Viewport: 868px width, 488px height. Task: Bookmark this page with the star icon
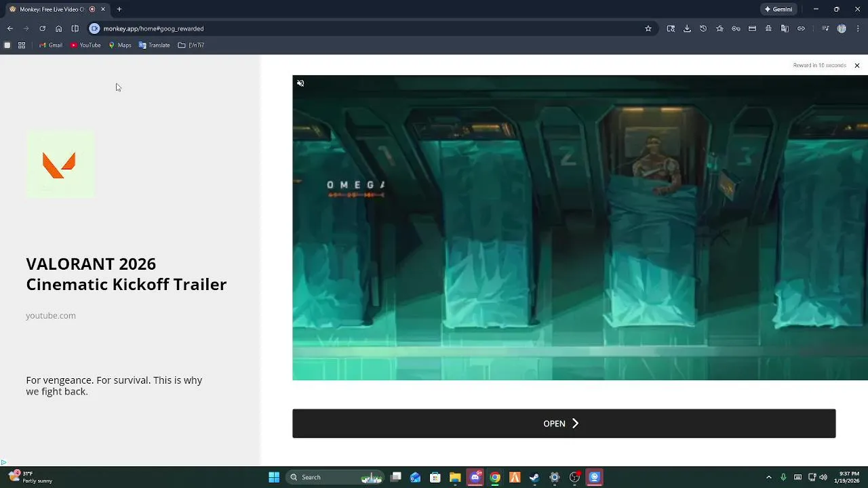[648, 28]
